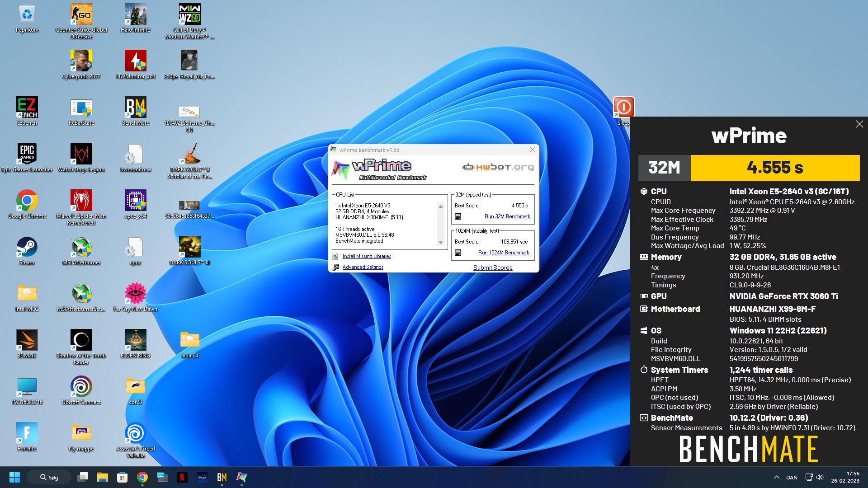Open Microsoft Store on the taskbar
The width and height of the screenshot is (868, 488).
[x=123, y=477]
